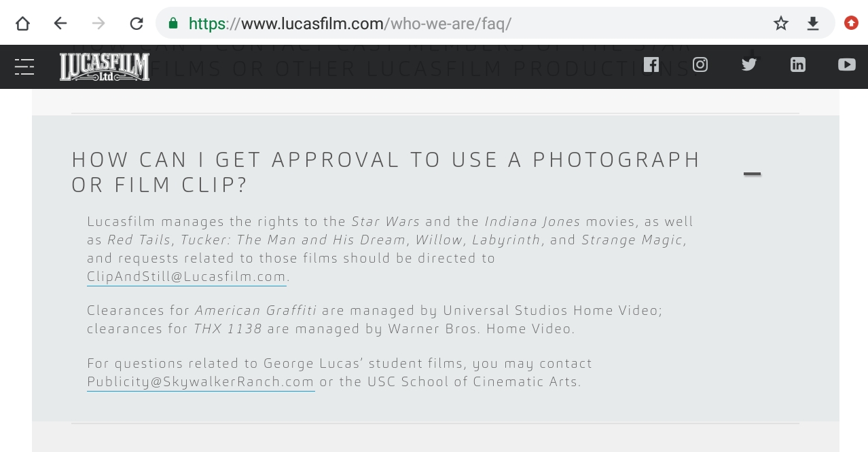
Task: Click the browser back arrow
Action: (60, 24)
